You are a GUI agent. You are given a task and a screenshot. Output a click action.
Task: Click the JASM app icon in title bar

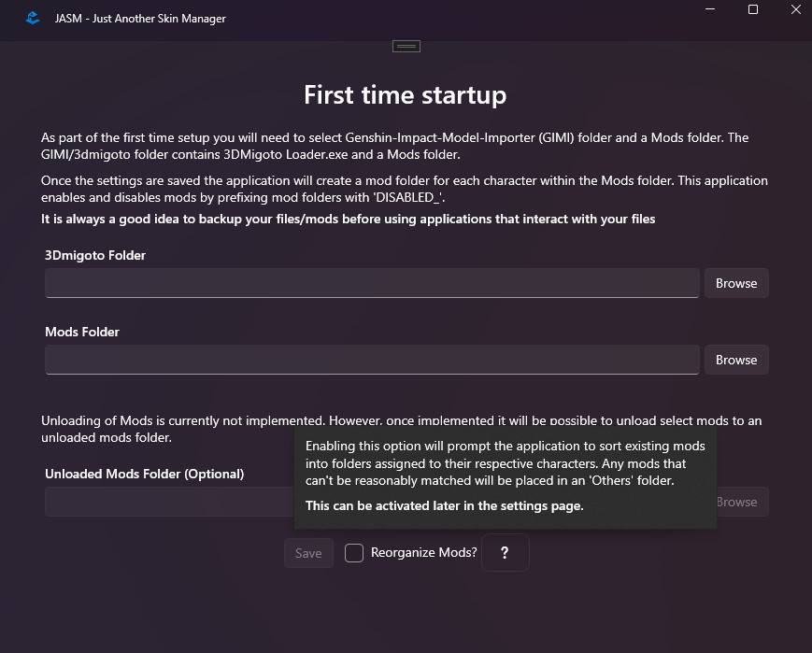pyautogui.click(x=33, y=18)
